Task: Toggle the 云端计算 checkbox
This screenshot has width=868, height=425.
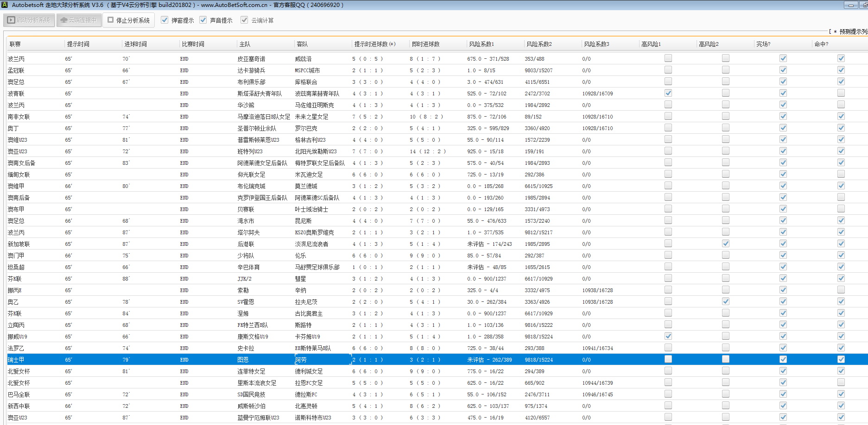Action: pos(244,20)
